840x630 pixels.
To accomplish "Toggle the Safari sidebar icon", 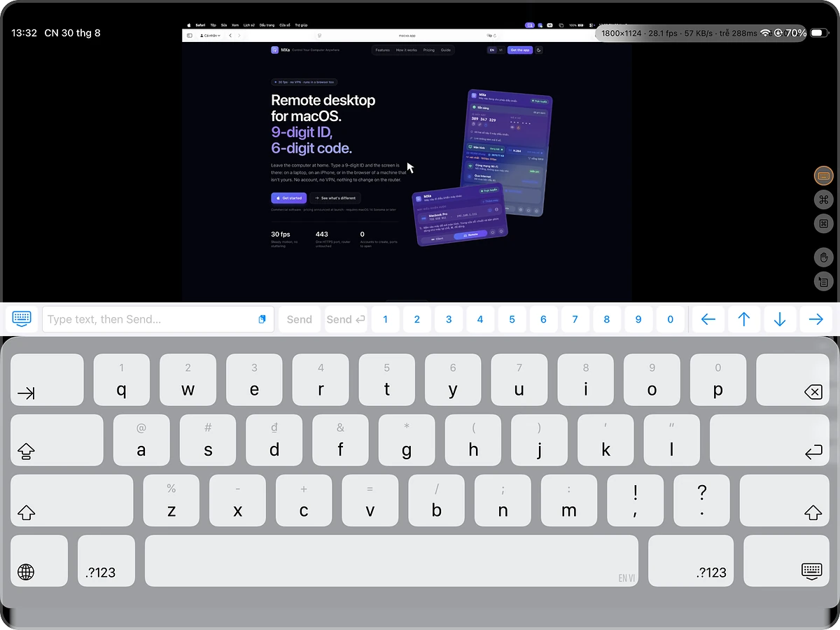I will pos(190,35).
